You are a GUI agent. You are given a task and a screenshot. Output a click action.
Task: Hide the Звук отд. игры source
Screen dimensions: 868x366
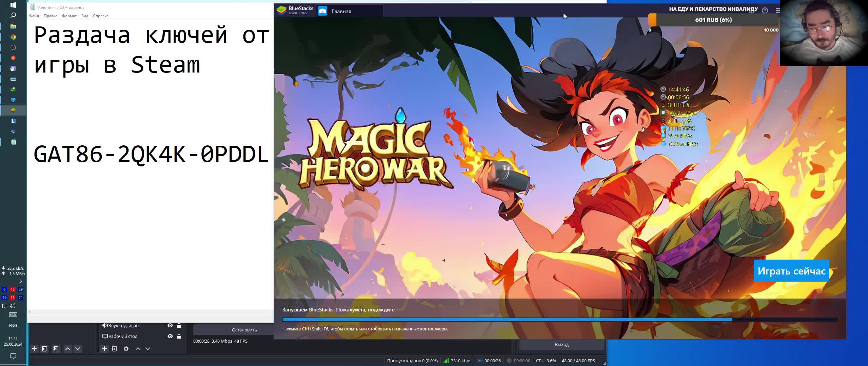click(x=170, y=325)
